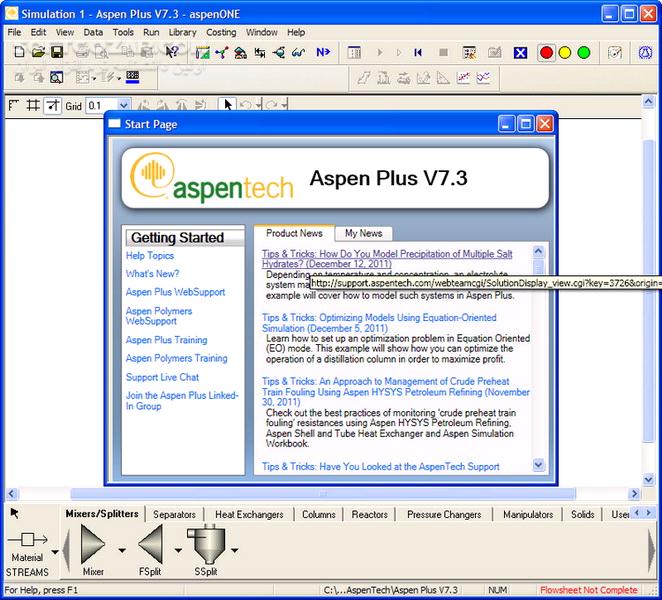Switch to the My News tab

[364, 233]
